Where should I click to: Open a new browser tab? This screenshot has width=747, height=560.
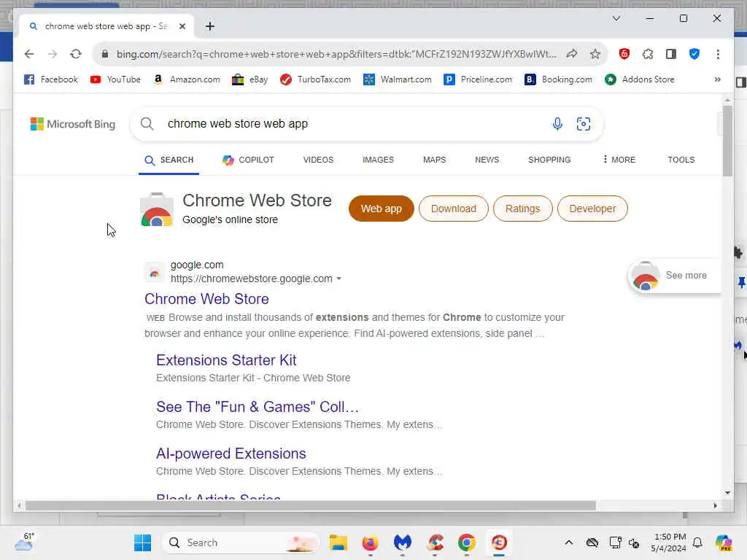[210, 26]
